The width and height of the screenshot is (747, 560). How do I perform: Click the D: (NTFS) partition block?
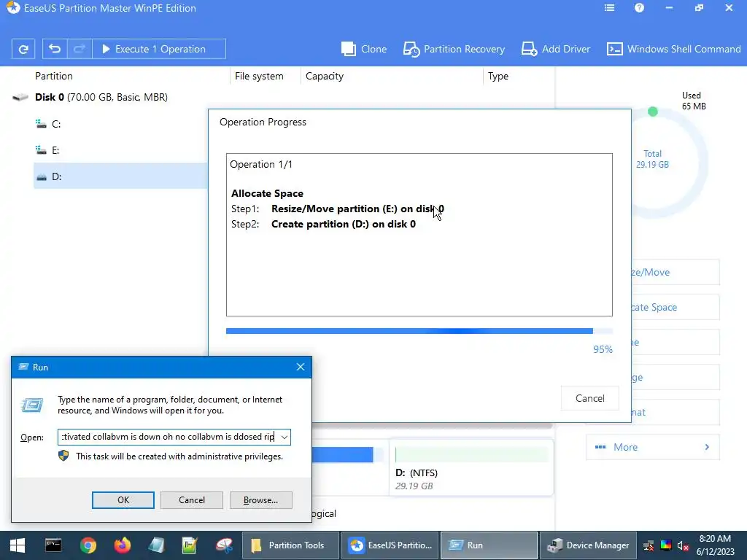[x=471, y=468]
